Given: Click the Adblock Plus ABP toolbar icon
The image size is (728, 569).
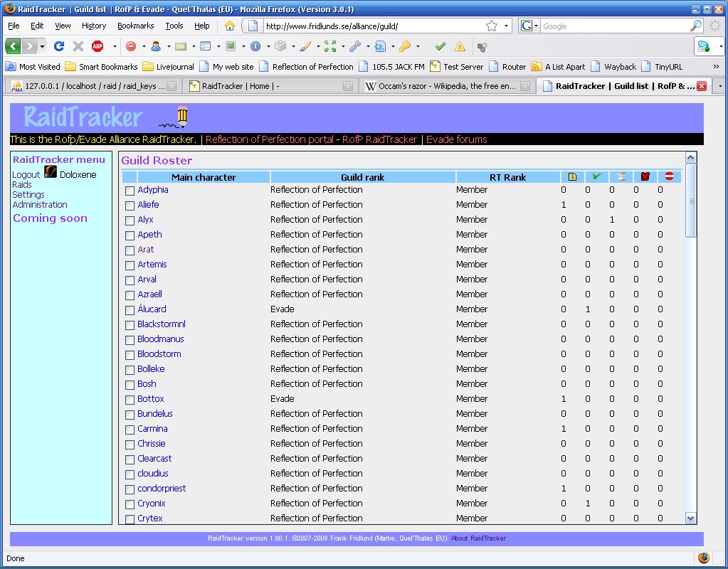Looking at the screenshot, I should [x=97, y=46].
